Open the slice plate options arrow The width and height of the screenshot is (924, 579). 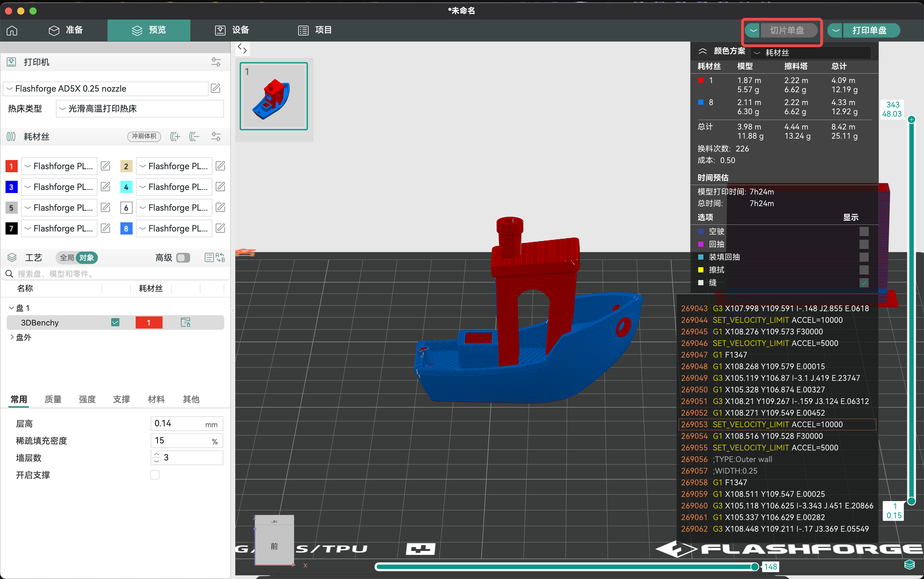pyautogui.click(x=753, y=30)
